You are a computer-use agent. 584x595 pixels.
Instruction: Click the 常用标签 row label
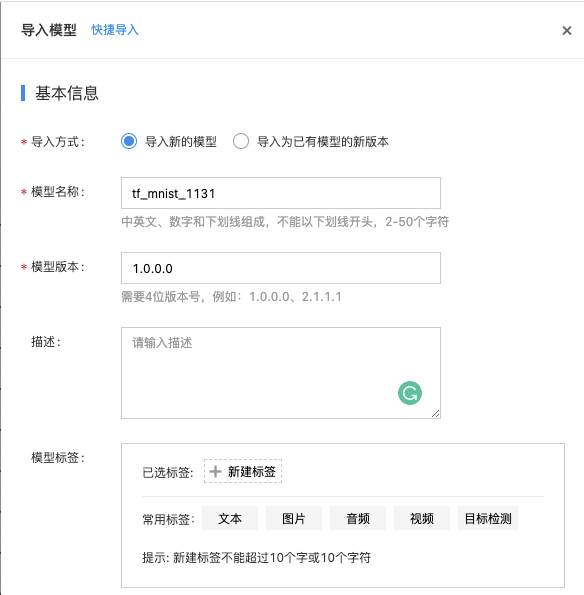point(168,519)
